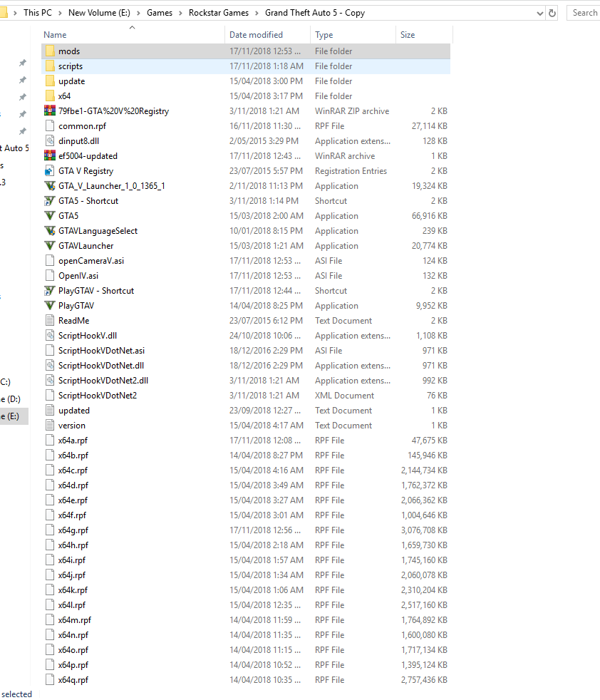Select the GTAVLanguageSelect application icon
600x700 pixels.
(50, 231)
